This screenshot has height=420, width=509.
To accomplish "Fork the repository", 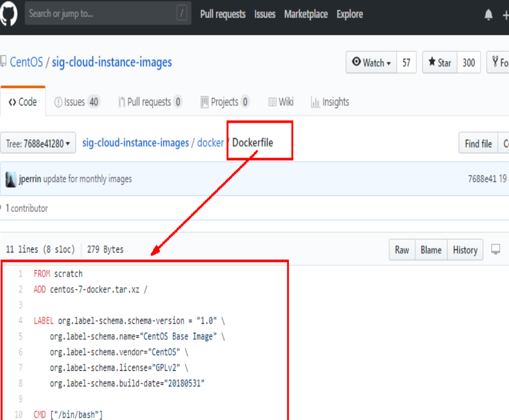I will click(498, 62).
